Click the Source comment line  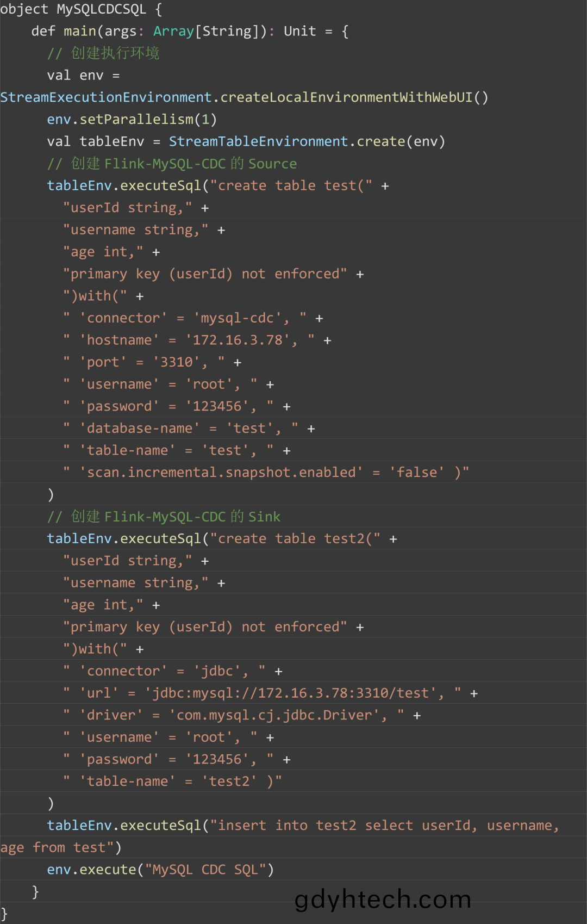point(172,164)
